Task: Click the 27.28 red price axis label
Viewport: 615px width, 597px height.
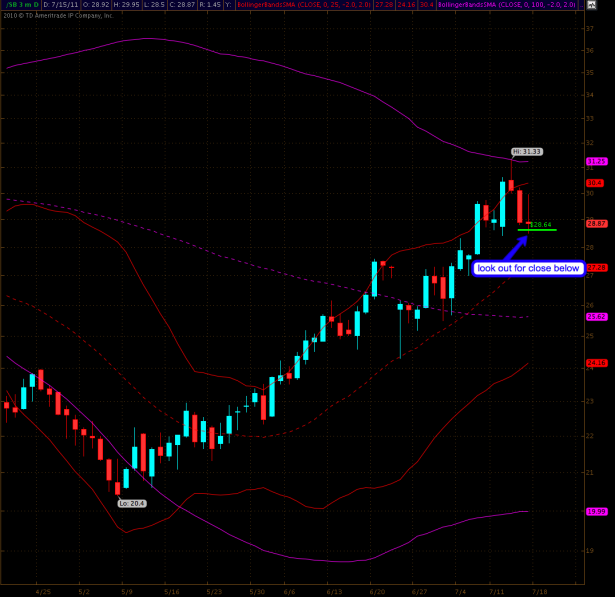Action: pos(596,267)
